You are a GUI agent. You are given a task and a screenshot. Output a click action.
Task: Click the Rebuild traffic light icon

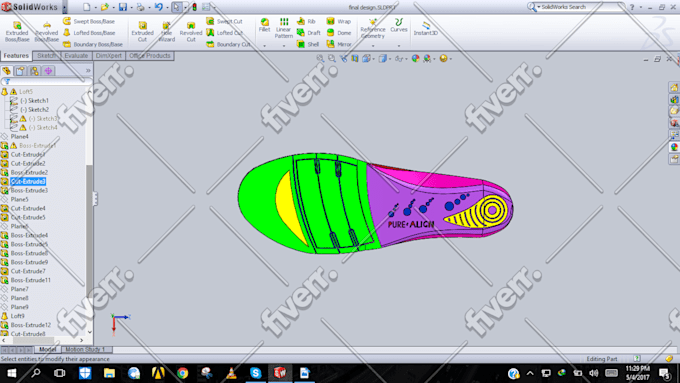[195, 7]
